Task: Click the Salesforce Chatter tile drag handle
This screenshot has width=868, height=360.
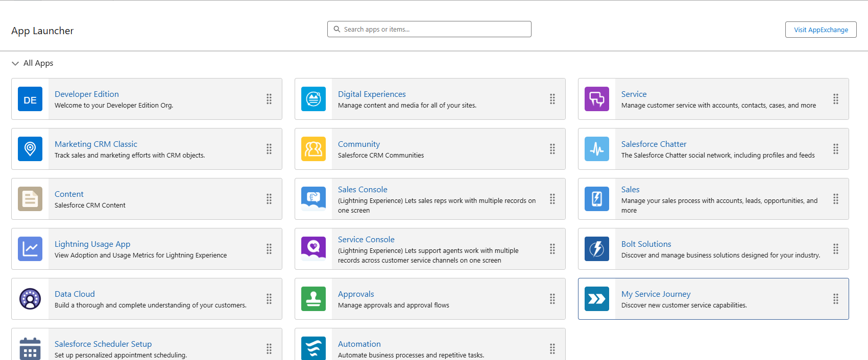Action: [x=836, y=149]
